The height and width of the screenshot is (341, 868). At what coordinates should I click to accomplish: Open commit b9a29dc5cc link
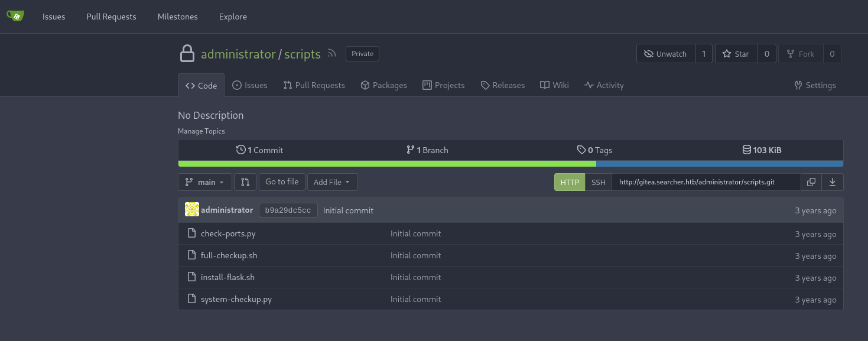tap(288, 210)
